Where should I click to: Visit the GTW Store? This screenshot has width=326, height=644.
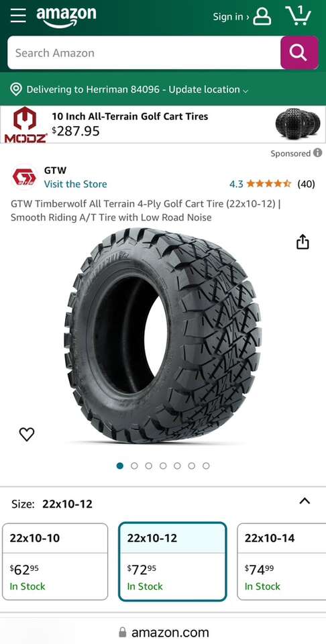(x=76, y=184)
